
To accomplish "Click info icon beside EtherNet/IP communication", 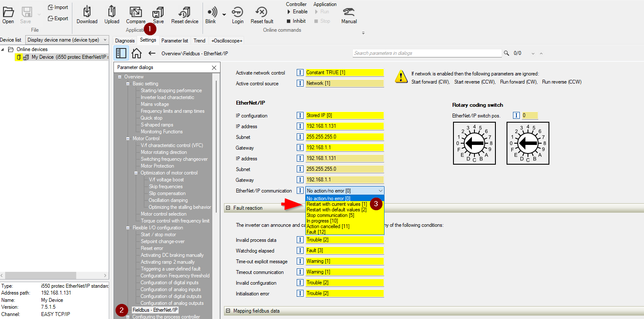I will pyautogui.click(x=300, y=190).
